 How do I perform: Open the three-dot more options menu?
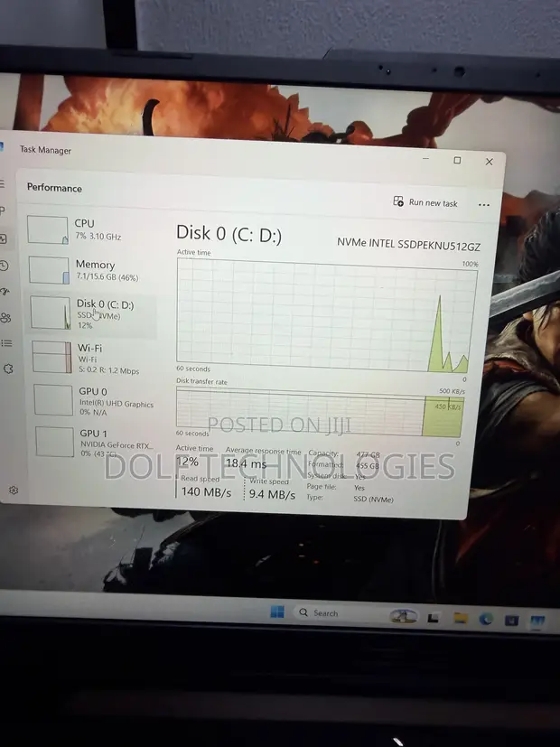[484, 205]
